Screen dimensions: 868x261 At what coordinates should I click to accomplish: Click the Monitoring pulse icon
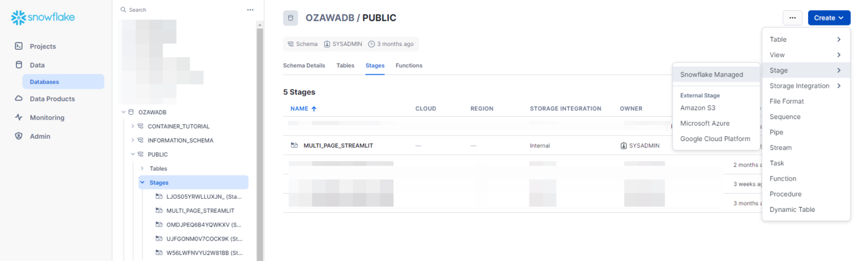[x=19, y=118]
